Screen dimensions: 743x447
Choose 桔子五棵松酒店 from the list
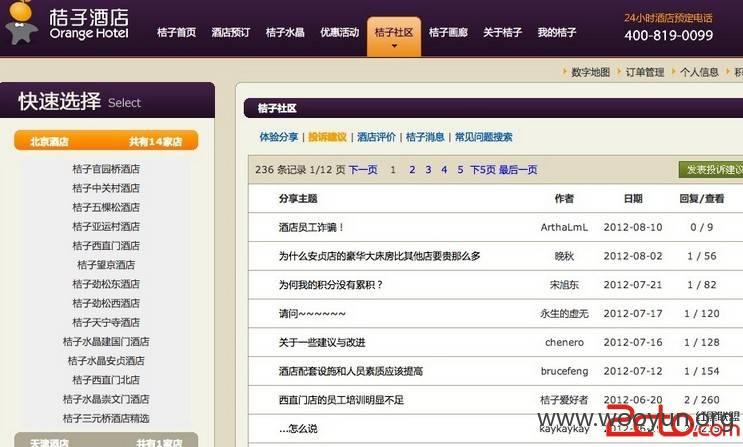(x=106, y=207)
